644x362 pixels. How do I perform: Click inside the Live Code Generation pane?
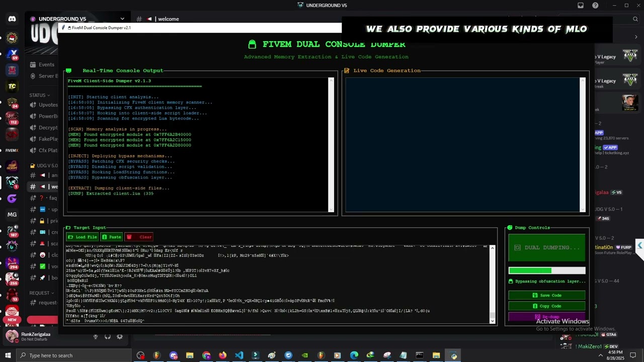[462, 145]
